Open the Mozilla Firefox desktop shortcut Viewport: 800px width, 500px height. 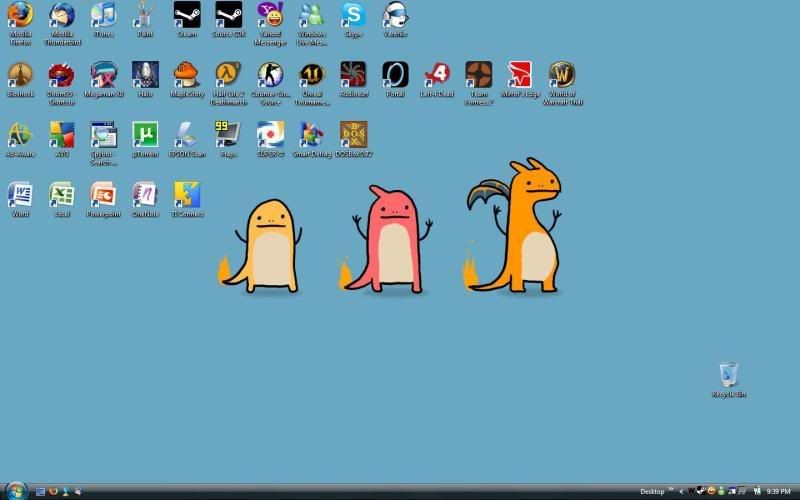point(20,23)
